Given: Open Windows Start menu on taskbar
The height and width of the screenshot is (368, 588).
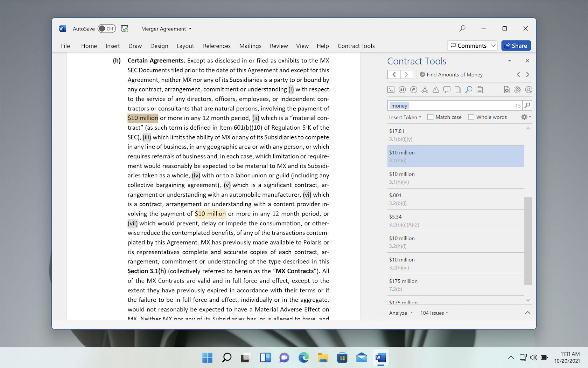Looking at the screenshot, I should 207,357.
